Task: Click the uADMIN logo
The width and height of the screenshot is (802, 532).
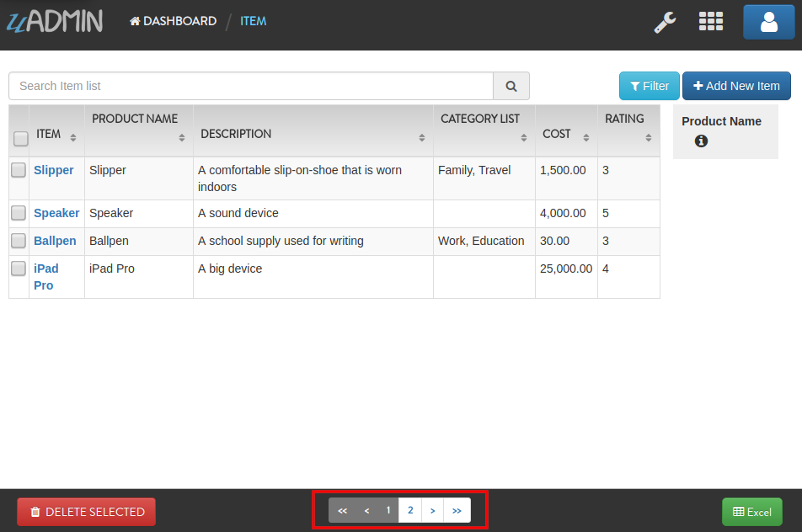Action: [55, 21]
